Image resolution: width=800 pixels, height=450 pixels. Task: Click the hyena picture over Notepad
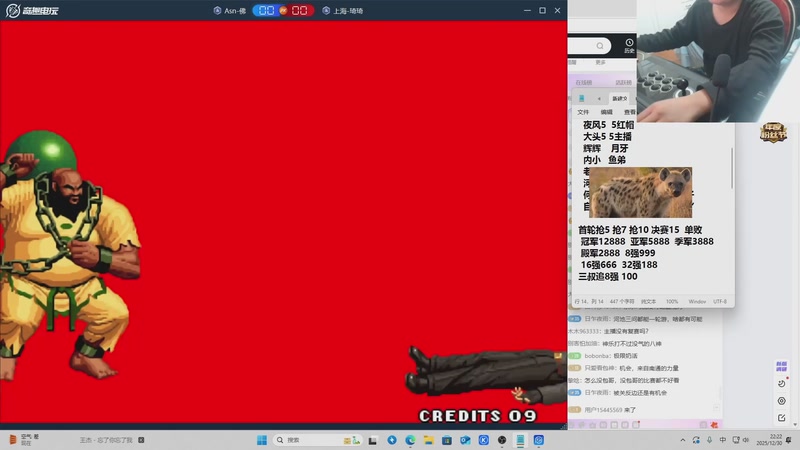click(x=641, y=192)
